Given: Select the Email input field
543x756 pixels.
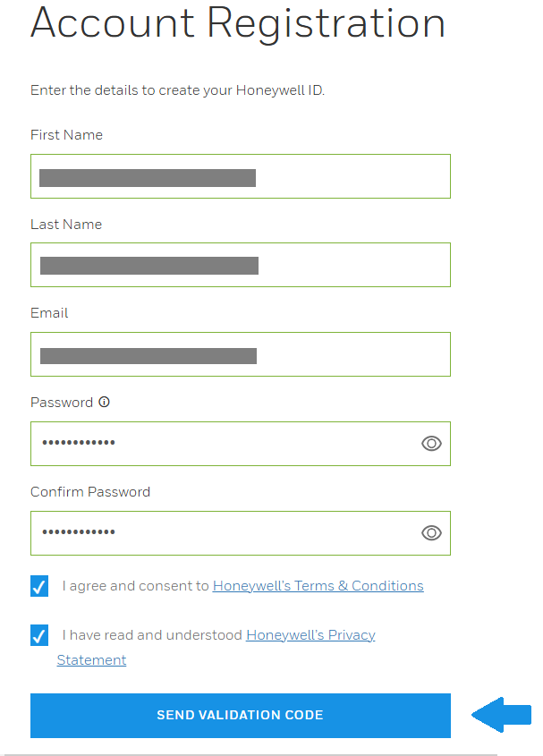Looking at the screenshot, I should click(240, 354).
